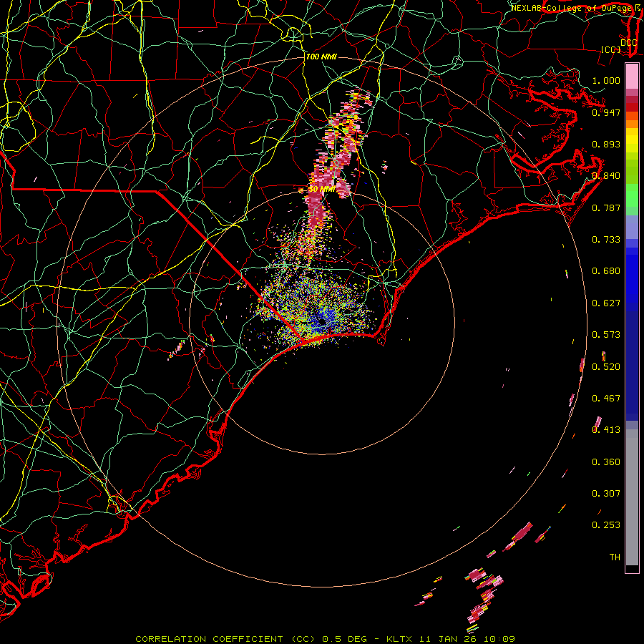Select the 0.680 legend value
Viewport: 644px width, 644px height.
coord(606,270)
